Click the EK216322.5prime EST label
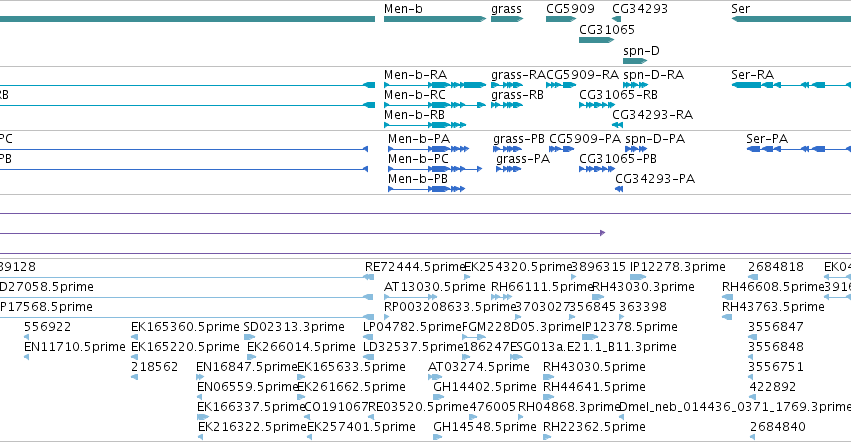Viewport: 851px width, 442px height. [x=252, y=427]
